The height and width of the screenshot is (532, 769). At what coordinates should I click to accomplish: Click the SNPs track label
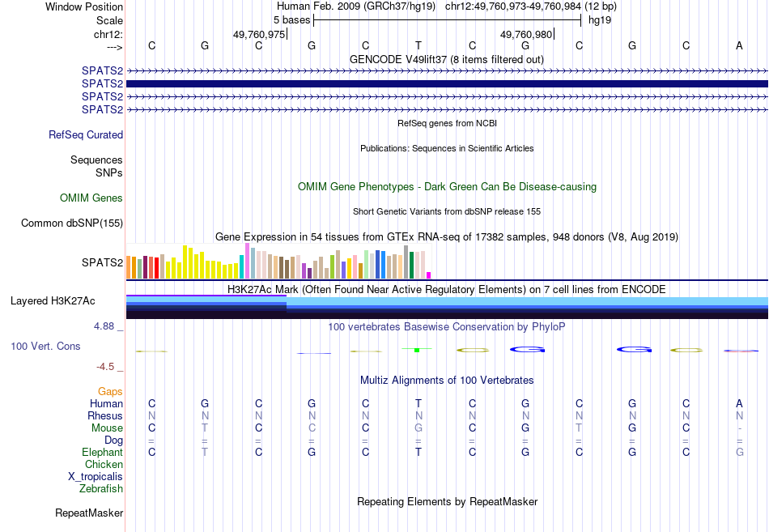(109, 172)
